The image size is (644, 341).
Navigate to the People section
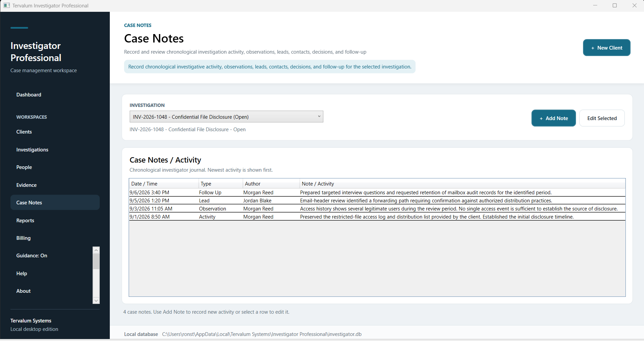[x=55, y=167]
